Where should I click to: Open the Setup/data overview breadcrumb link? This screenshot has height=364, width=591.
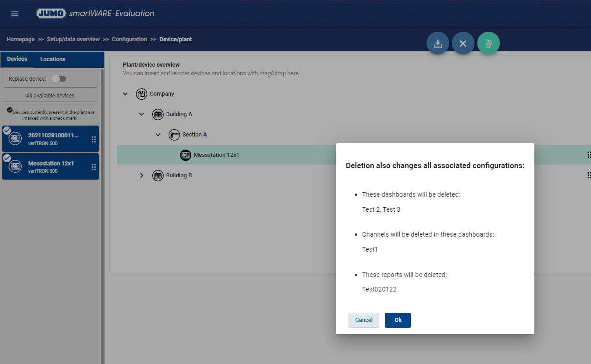click(x=73, y=39)
